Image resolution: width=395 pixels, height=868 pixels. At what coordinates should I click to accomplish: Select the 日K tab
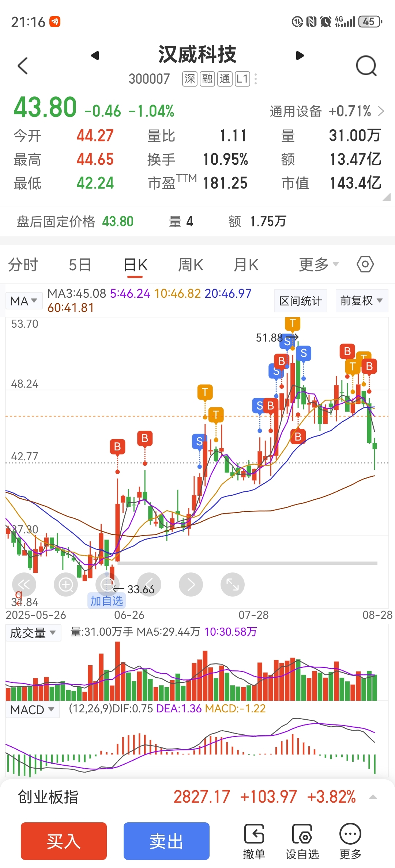(x=136, y=264)
